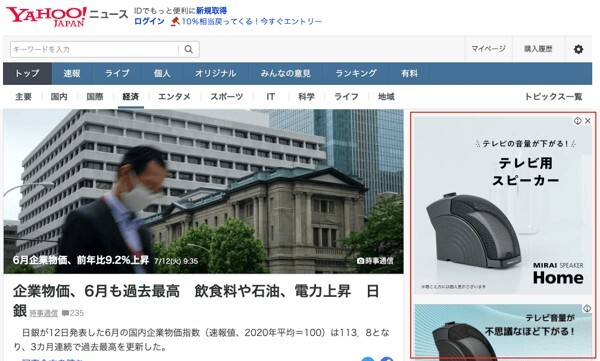
Task: Click the comment icon showing 235
Action: (x=65, y=313)
